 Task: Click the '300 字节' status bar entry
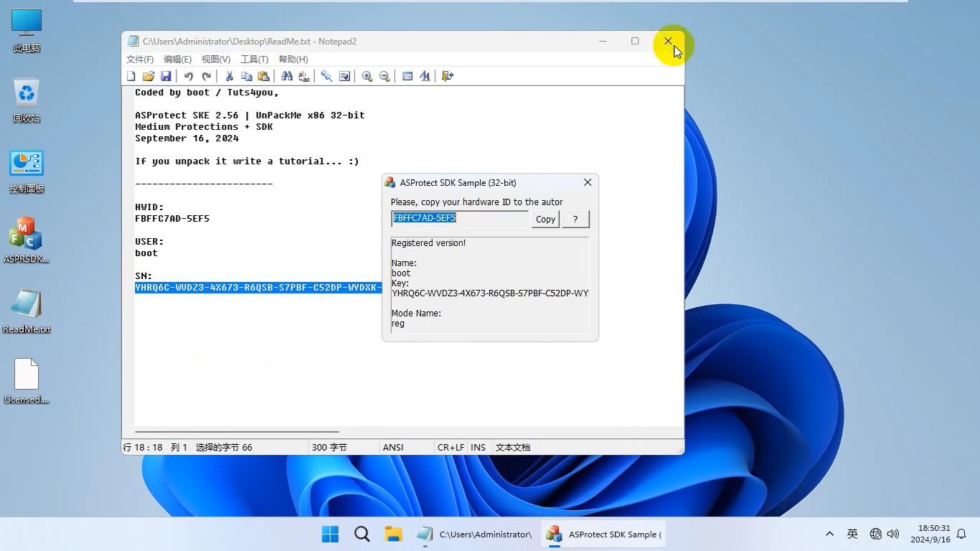click(x=329, y=447)
